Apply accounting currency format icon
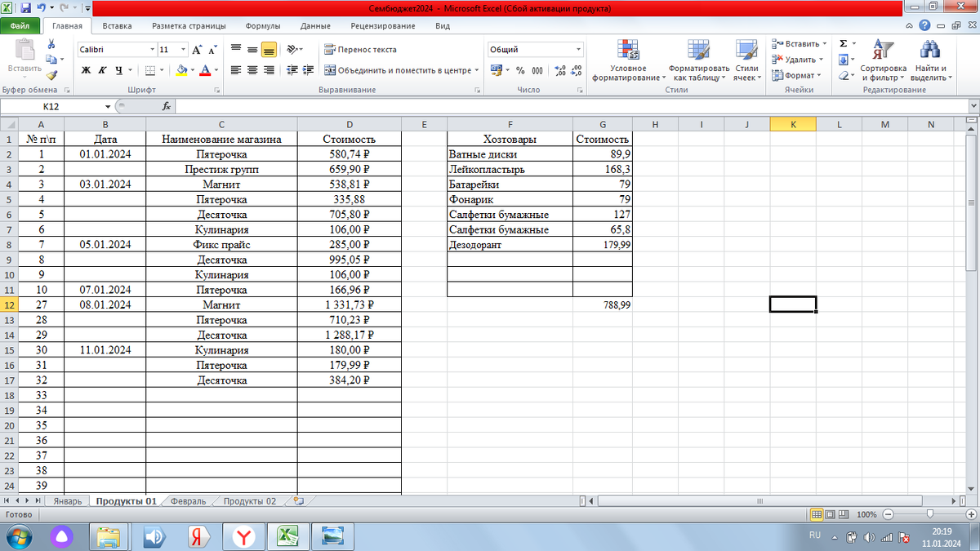Image resolution: width=980 pixels, height=551 pixels. 496,70
